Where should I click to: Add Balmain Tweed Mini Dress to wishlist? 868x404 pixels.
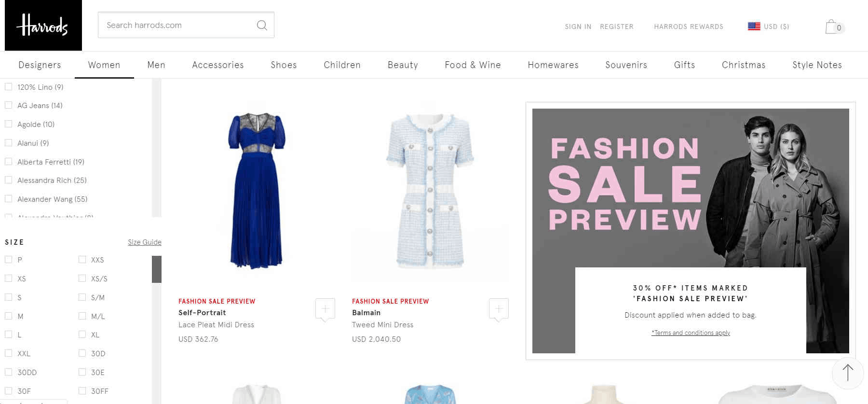tap(499, 309)
